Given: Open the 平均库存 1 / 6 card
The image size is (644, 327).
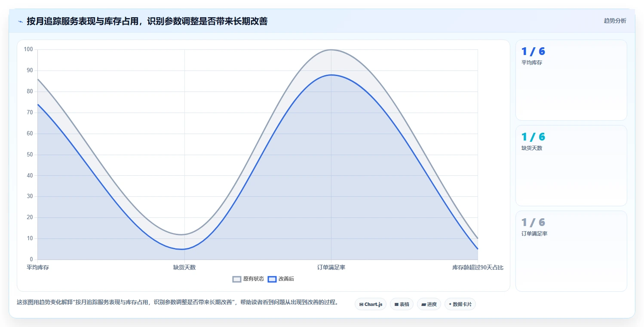Looking at the screenshot, I should (571, 80).
